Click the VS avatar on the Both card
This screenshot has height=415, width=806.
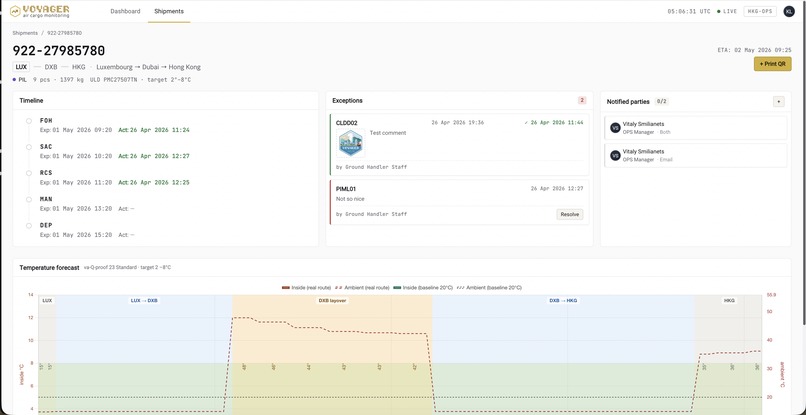615,128
